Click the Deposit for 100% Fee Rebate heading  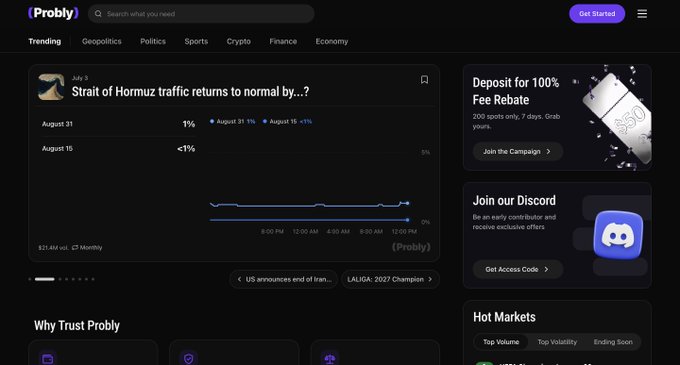click(x=516, y=91)
